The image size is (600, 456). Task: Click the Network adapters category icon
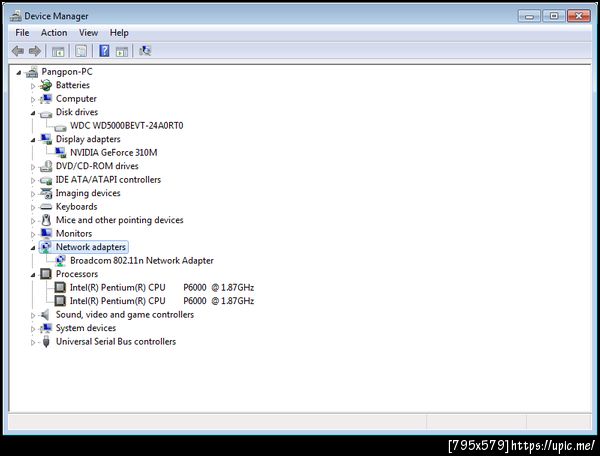coord(46,247)
